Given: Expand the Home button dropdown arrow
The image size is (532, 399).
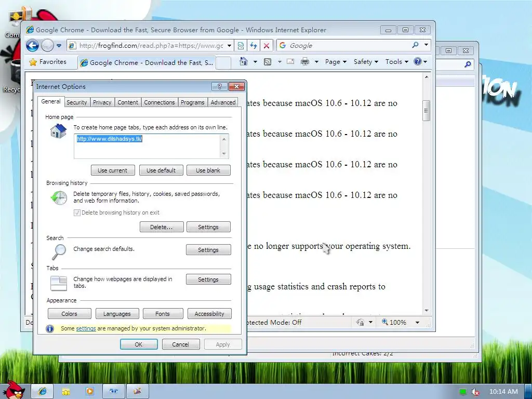Looking at the screenshot, I should (255, 62).
